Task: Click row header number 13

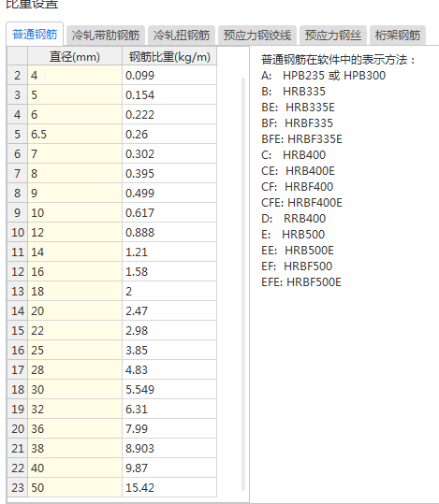Action: [x=18, y=291]
